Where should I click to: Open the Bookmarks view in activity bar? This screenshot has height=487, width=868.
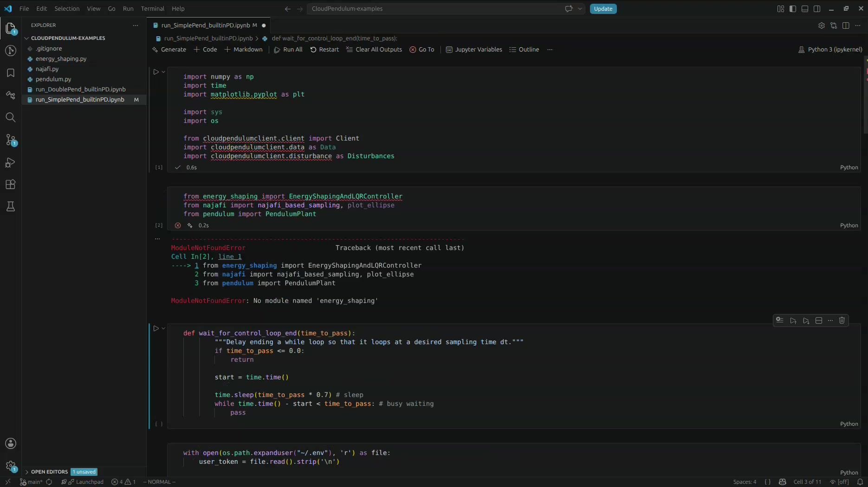point(11,73)
